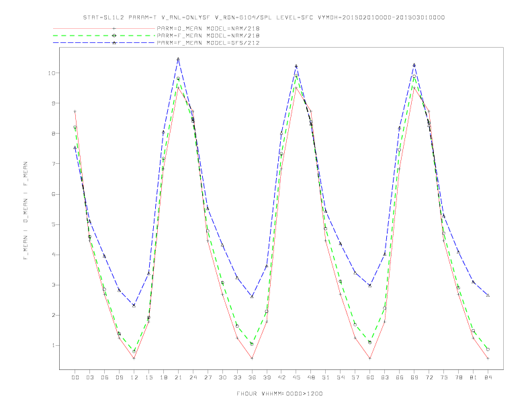Click x-axis tick label '69'
Viewport: 532px width, 411px height.
(x=414, y=377)
